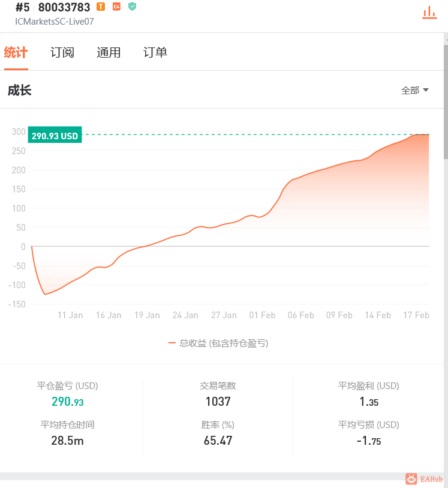The image size is (448, 488).
Task: Click the EAHub logo icon
Action: (411, 479)
